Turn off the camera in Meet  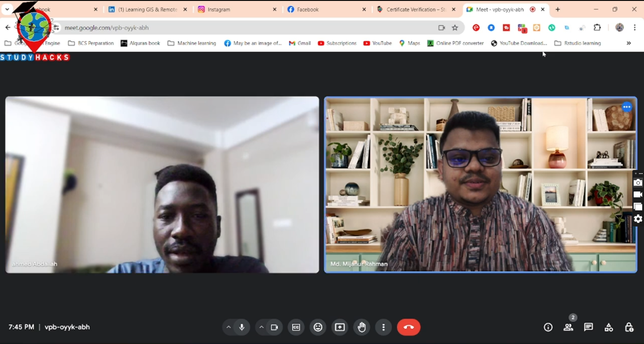pyautogui.click(x=274, y=327)
